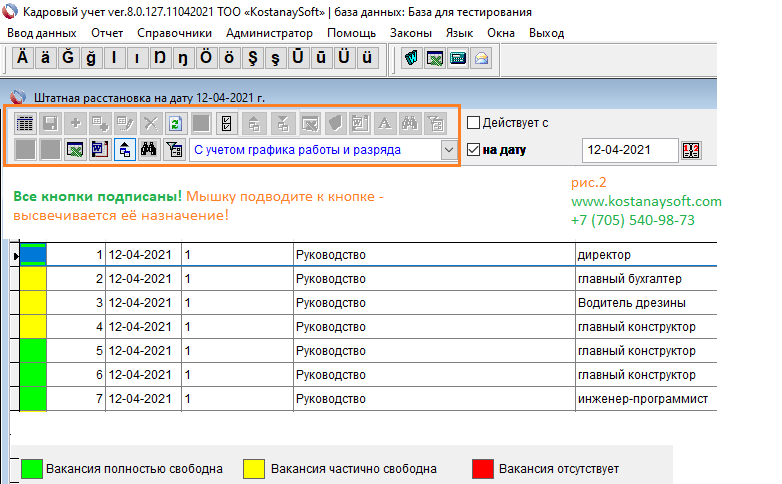The image size is (782, 484).
Task: Click the grayed-out funnel filter icon
Action: click(435, 123)
